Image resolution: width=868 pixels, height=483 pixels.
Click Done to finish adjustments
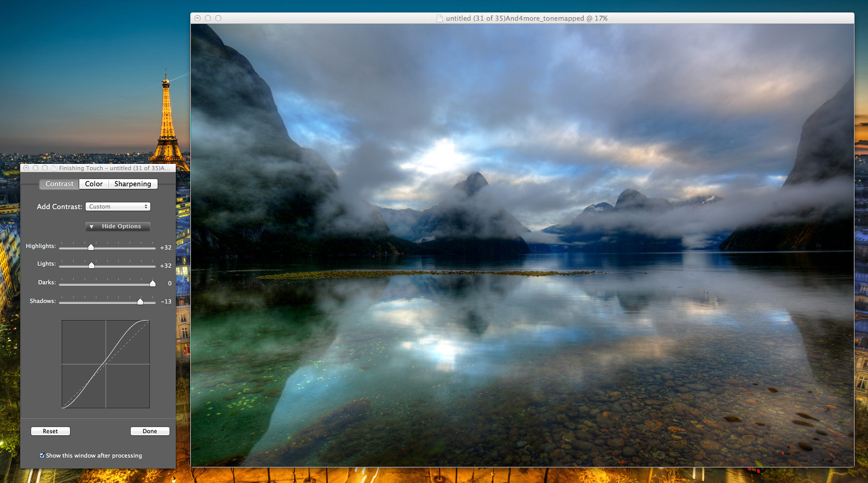point(150,431)
